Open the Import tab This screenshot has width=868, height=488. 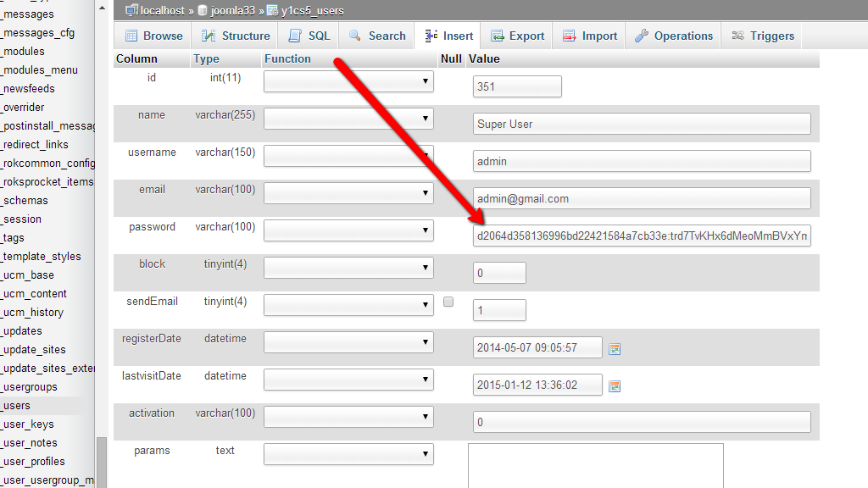coord(590,36)
